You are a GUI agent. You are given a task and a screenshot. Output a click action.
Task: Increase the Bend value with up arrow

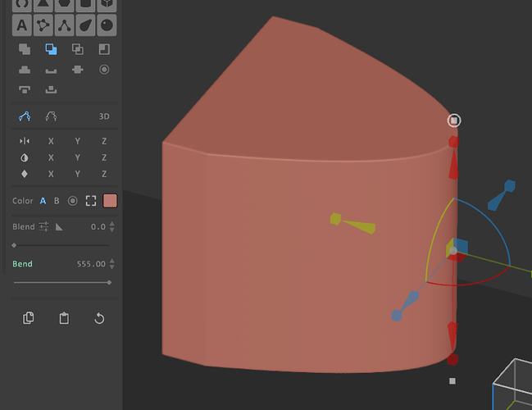112,261
